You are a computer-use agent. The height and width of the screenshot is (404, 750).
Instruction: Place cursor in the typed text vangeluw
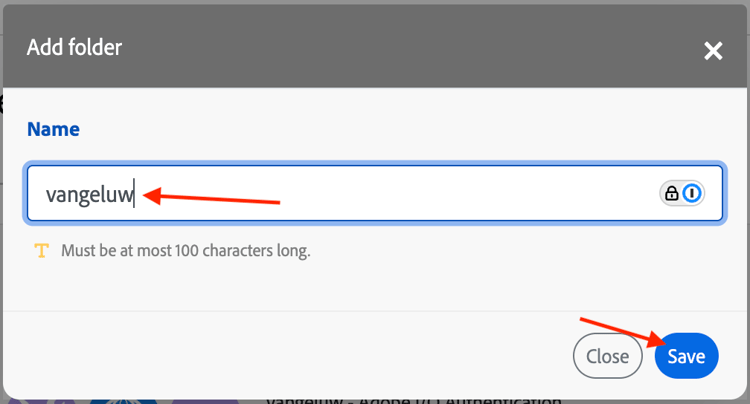[89, 195]
